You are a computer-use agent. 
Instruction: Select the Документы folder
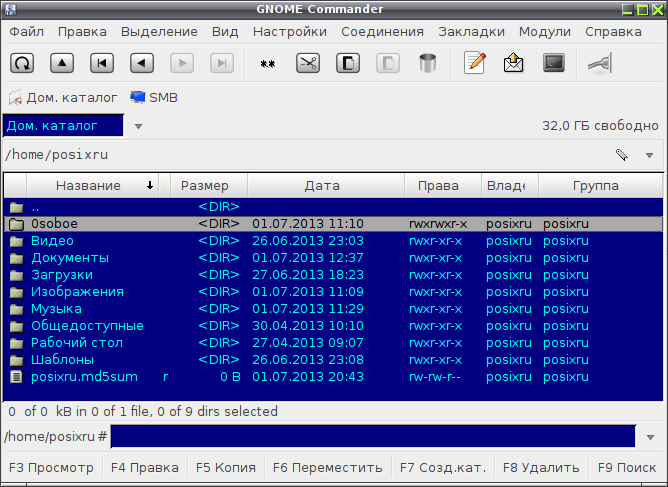click(333, 258)
